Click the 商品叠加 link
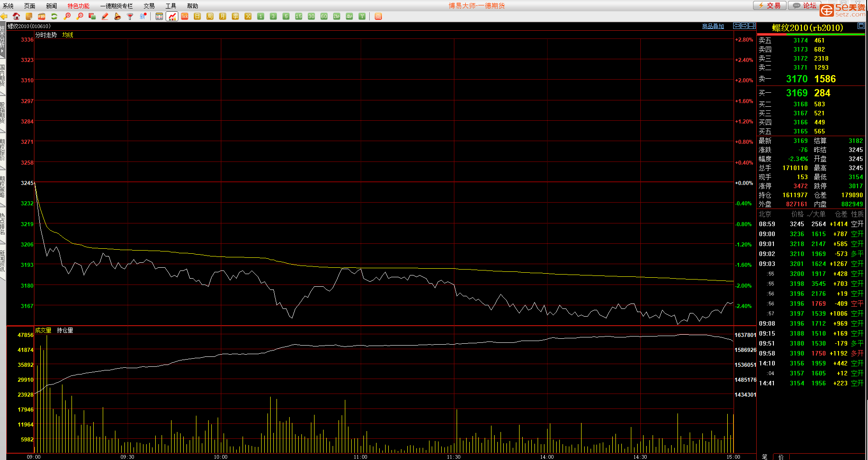 coord(713,26)
